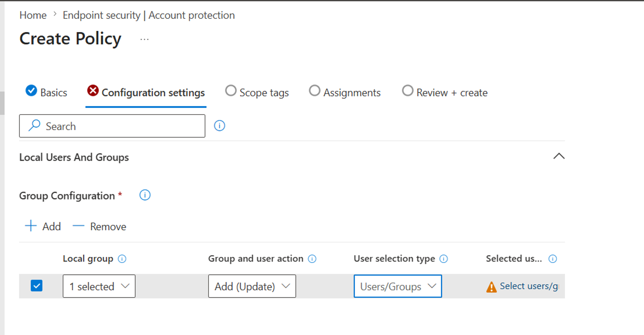Click the Local Users And Groups heading
This screenshot has width=644, height=335.
74,157
